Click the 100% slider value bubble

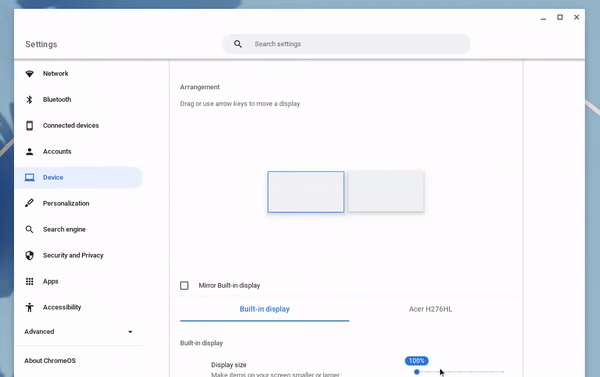(x=417, y=361)
